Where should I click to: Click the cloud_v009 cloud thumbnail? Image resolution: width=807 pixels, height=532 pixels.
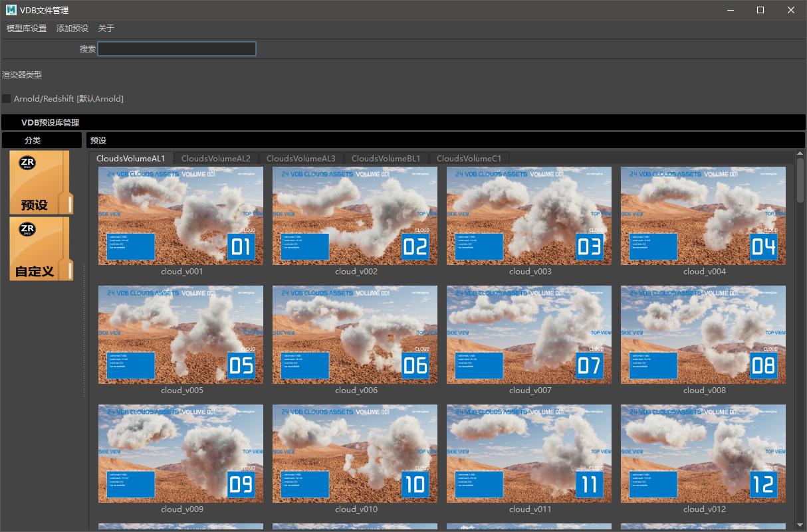(x=181, y=454)
